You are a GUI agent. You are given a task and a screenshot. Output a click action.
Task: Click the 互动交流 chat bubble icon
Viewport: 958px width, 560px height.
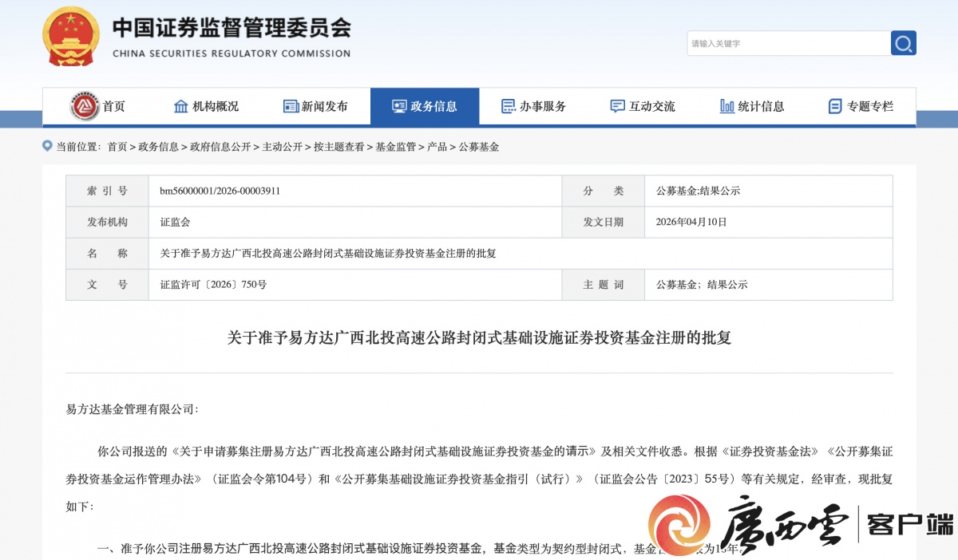click(x=617, y=106)
